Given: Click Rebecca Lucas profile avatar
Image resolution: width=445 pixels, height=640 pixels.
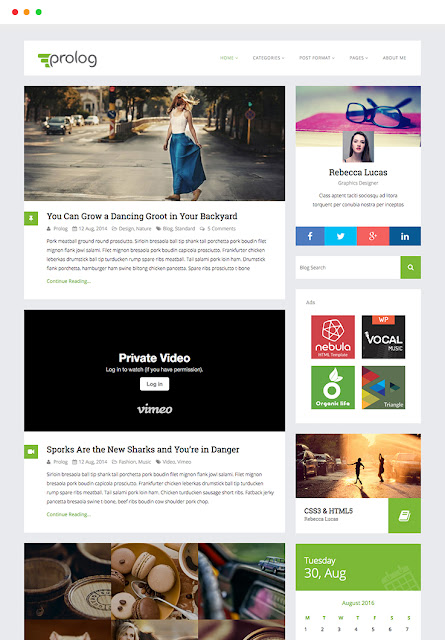Looking at the screenshot, I should point(358,147).
